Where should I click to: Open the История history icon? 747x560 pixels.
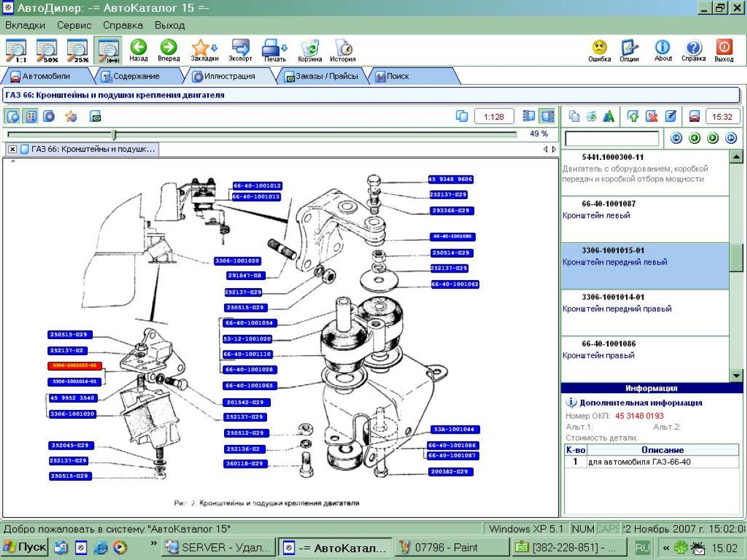click(343, 51)
